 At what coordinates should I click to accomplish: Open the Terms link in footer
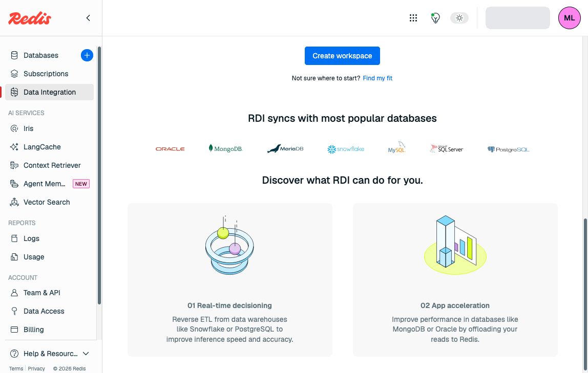click(16, 368)
